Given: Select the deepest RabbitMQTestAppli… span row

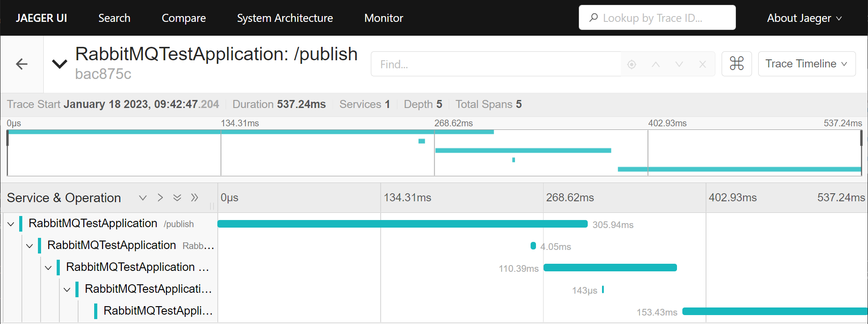Looking at the screenshot, I should pyautogui.click(x=158, y=311).
